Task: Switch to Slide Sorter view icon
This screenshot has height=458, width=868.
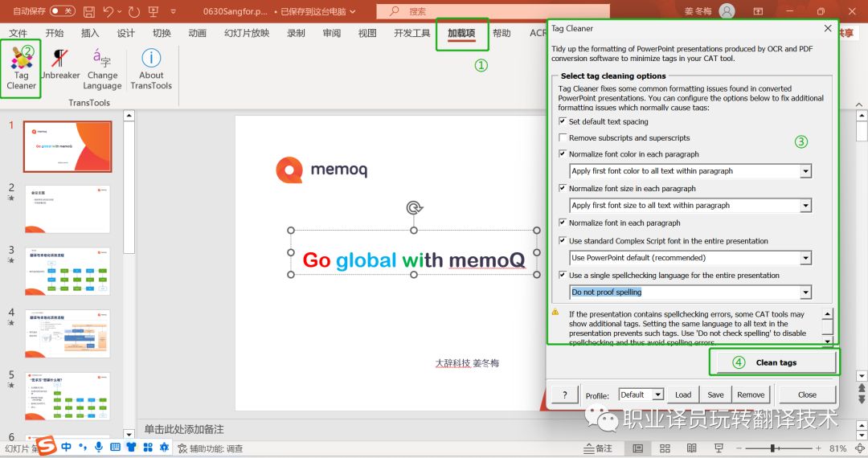Action: point(665,448)
